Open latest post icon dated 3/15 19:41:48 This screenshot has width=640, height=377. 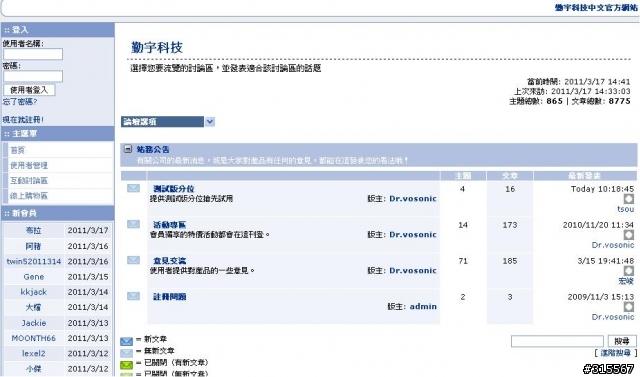(629, 271)
